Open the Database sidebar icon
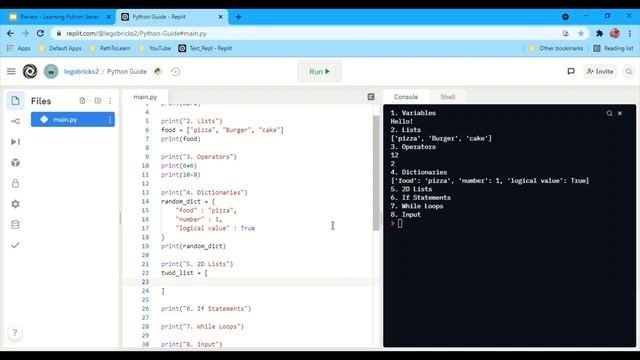This screenshot has width=640, height=360. pyautogui.click(x=15, y=224)
